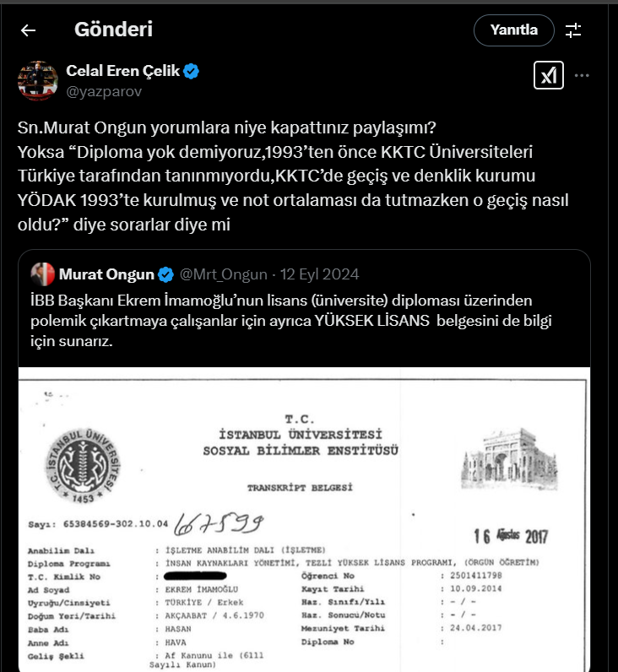Click the main post text by Celal Eren
Screen dimensions: 618x672
pyautogui.click(x=293, y=176)
